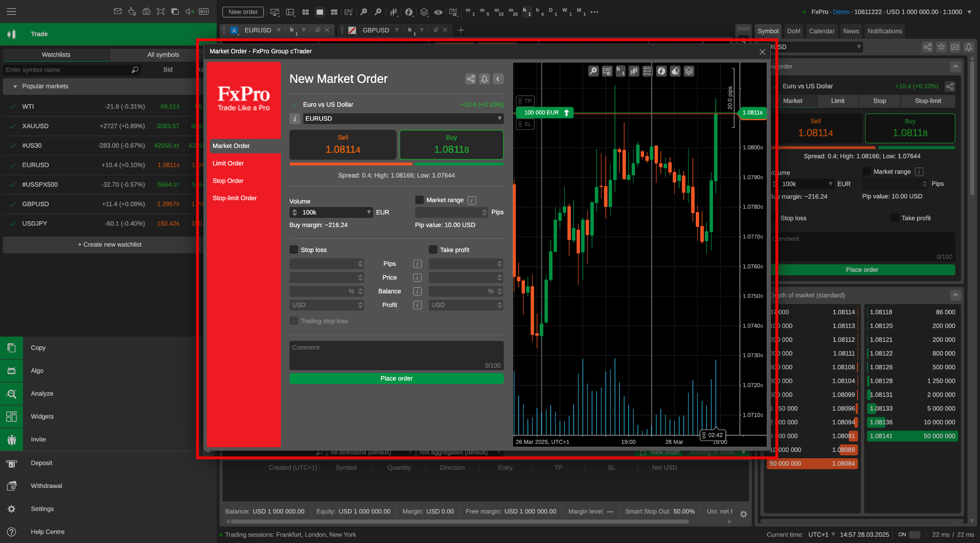Image resolution: width=980 pixels, height=543 pixels.
Task: Open the Volume 100k dropdown
Action: tap(331, 212)
